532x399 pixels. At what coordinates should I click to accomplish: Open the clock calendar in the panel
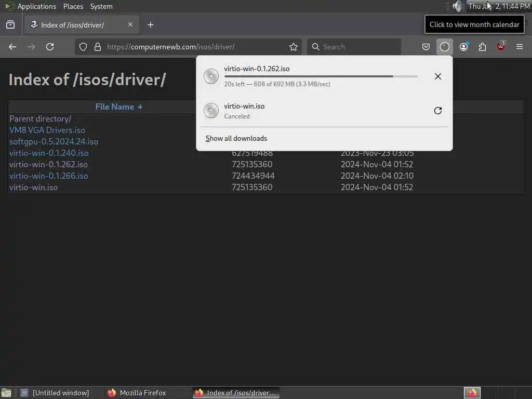point(499,6)
